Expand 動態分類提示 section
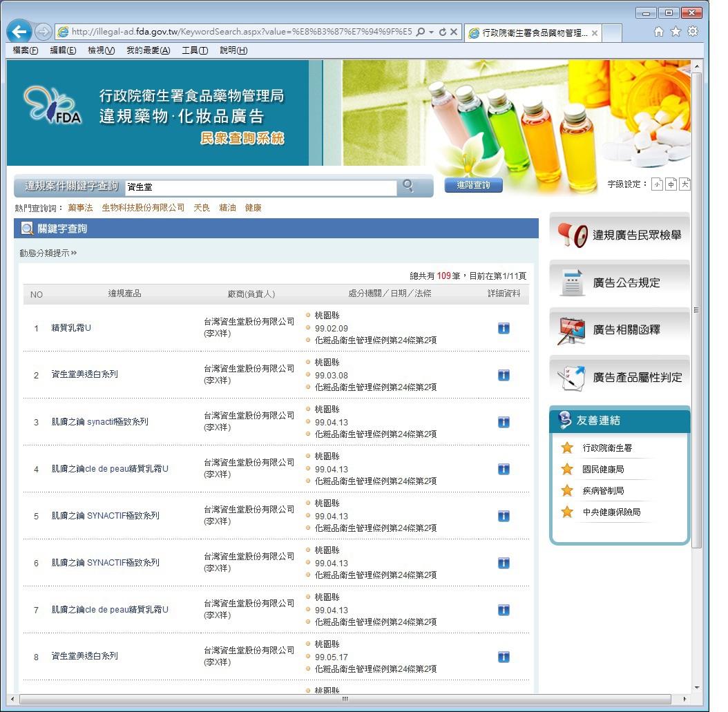Screen dimensions: 728x712 click(48, 253)
